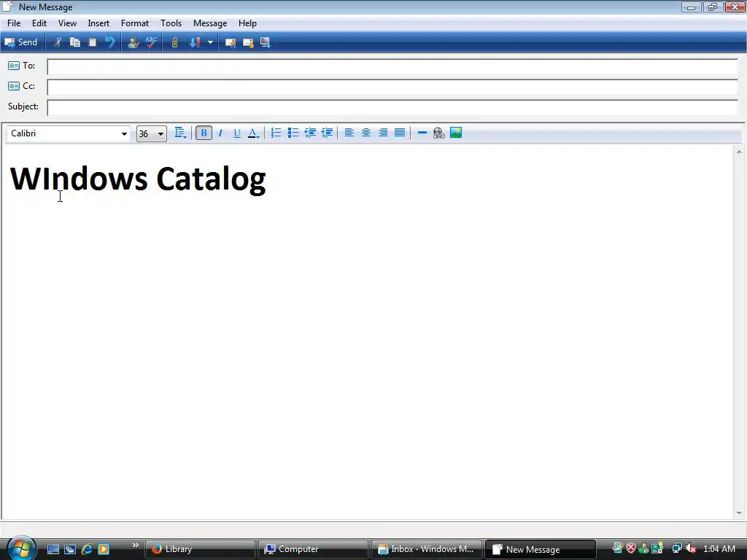Click the body scrollbar up arrow
The height and width of the screenshot is (560, 747).
(739, 152)
